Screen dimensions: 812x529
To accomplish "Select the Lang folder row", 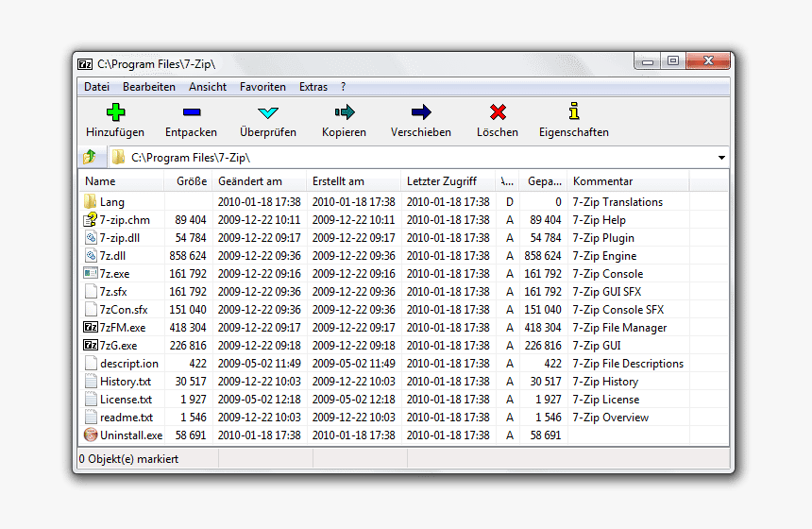I will coord(111,202).
